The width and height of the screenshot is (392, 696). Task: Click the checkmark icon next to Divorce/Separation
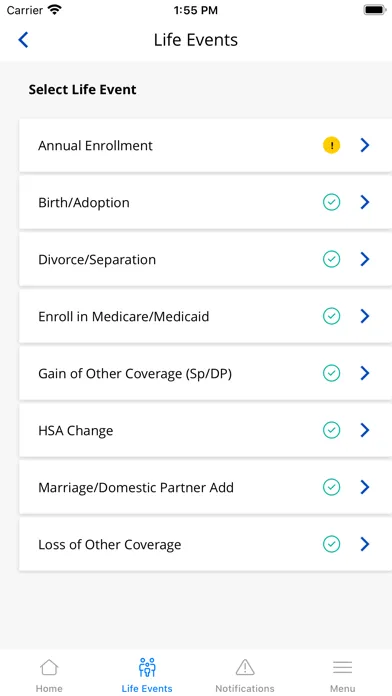tap(331, 259)
